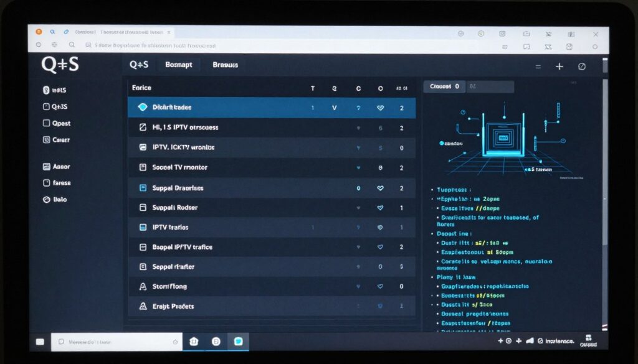Expand the V chevron in the Diciirit tadee row
The width and height of the screenshot is (638, 364).
pyautogui.click(x=335, y=108)
